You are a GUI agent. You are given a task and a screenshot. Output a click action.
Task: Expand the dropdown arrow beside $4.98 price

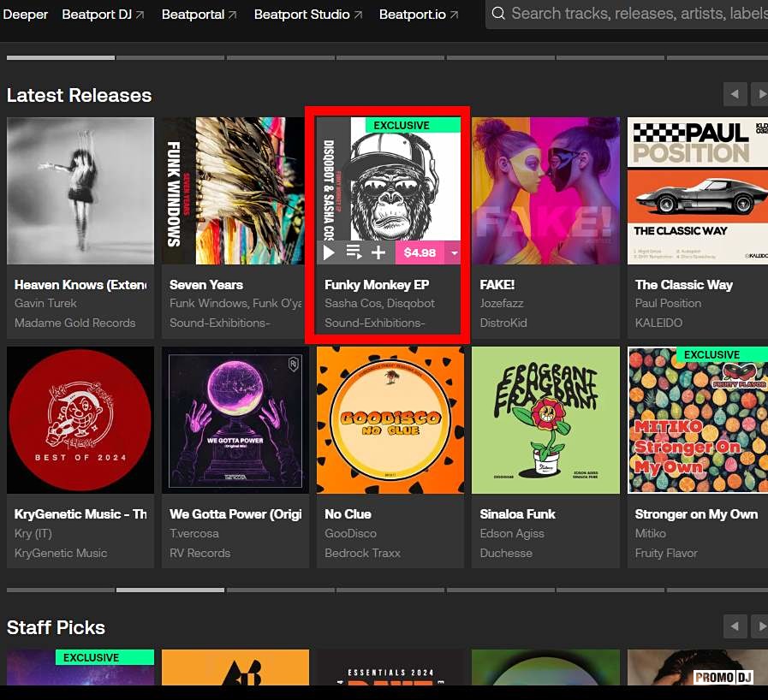tap(454, 252)
